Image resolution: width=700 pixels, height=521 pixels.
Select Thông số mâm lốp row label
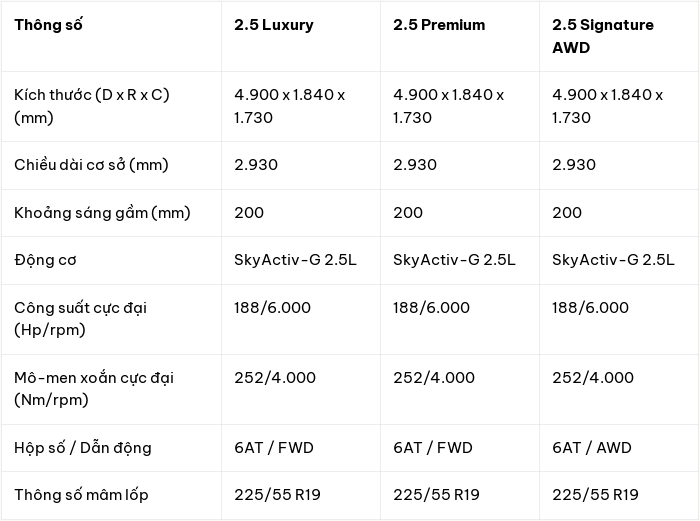(x=81, y=495)
